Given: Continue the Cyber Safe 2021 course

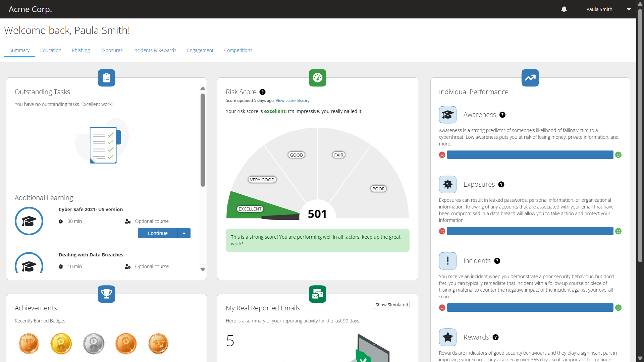Looking at the screenshot, I should click(x=157, y=233).
